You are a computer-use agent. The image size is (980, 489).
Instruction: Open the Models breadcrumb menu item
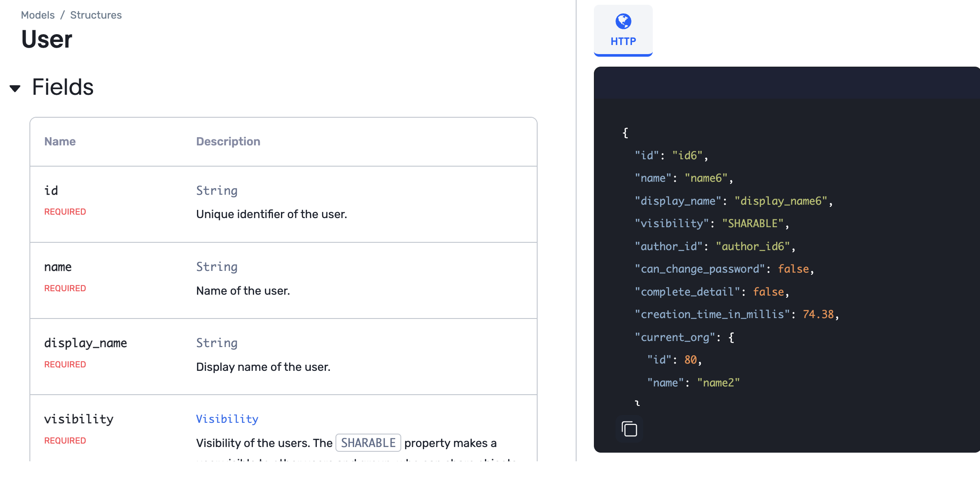38,15
